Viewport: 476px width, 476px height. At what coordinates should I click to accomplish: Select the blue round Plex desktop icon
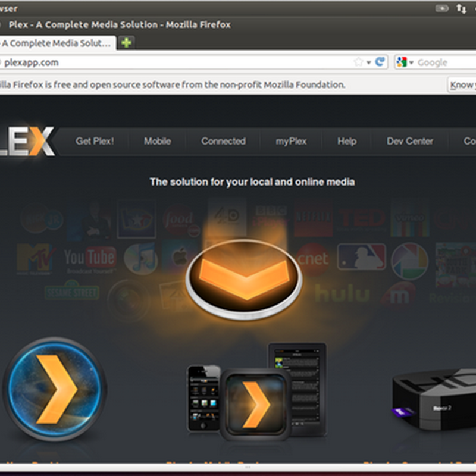[x=54, y=389]
